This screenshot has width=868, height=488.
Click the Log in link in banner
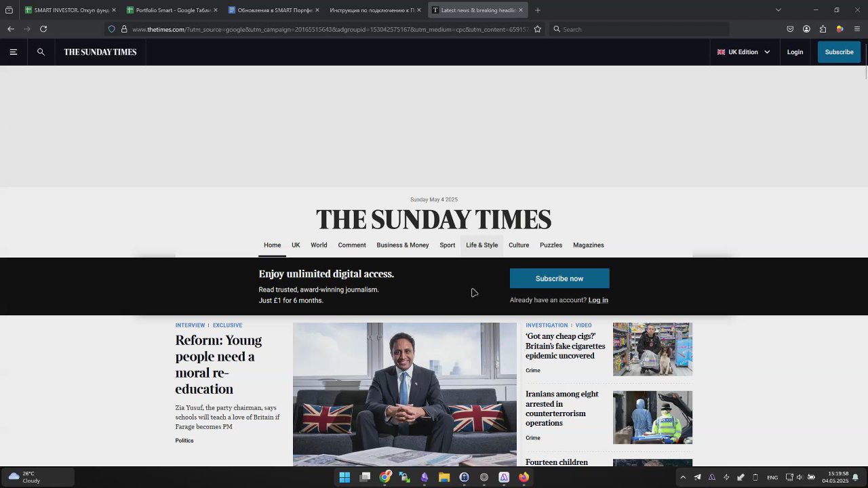click(x=598, y=300)
